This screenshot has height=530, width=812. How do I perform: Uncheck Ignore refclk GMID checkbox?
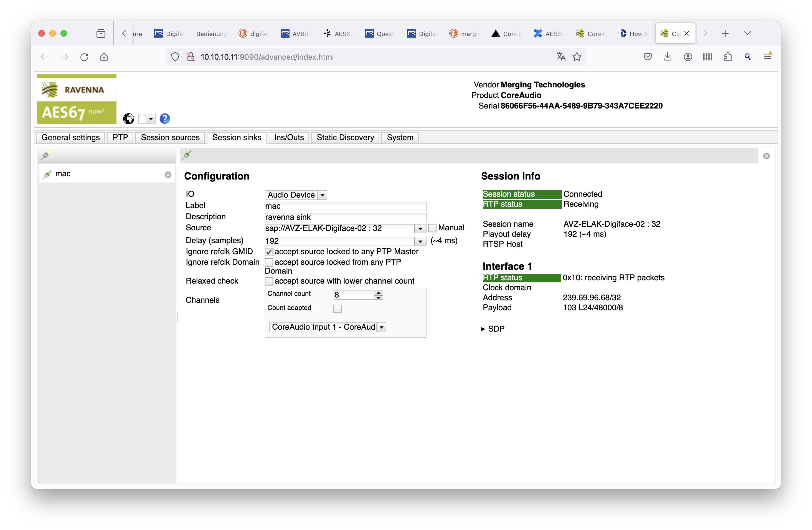coord(269,252)
